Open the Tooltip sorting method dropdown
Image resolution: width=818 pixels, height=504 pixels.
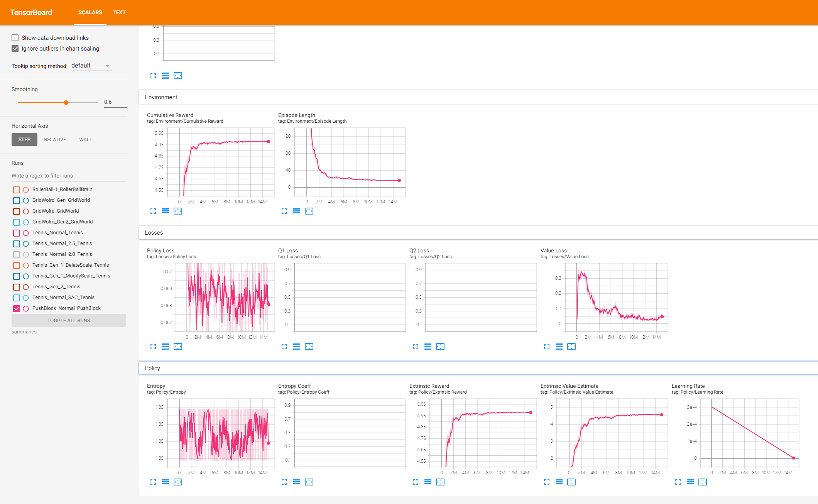pos(91,66)
